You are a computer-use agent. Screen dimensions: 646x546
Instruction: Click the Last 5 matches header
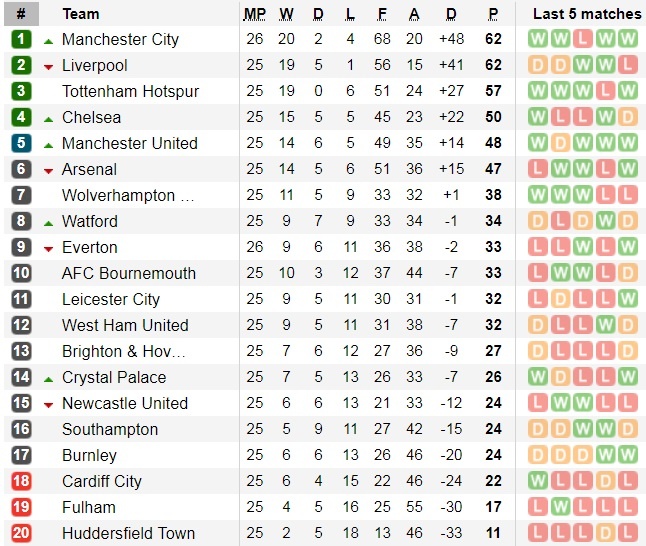point(587,14)
